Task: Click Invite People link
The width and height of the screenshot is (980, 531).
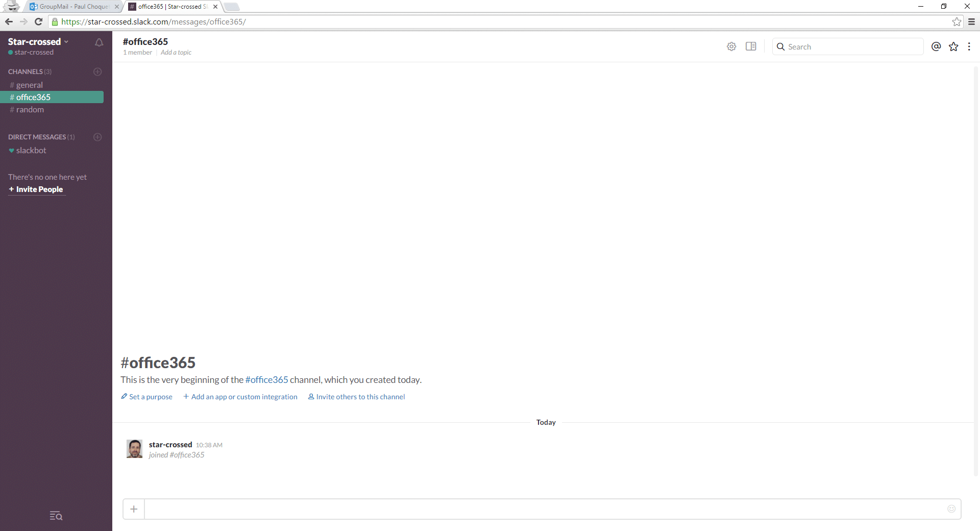Action: (x=36, y=189)
